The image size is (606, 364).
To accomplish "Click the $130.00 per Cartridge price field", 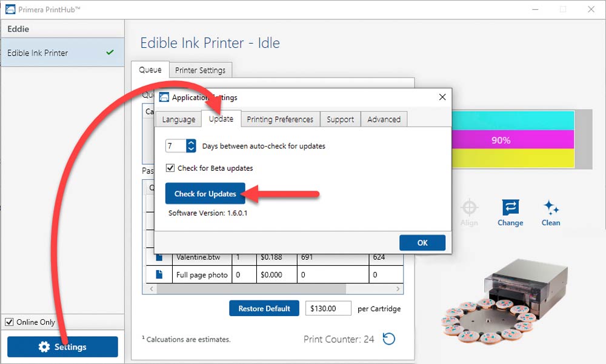I will click(328, 308).
